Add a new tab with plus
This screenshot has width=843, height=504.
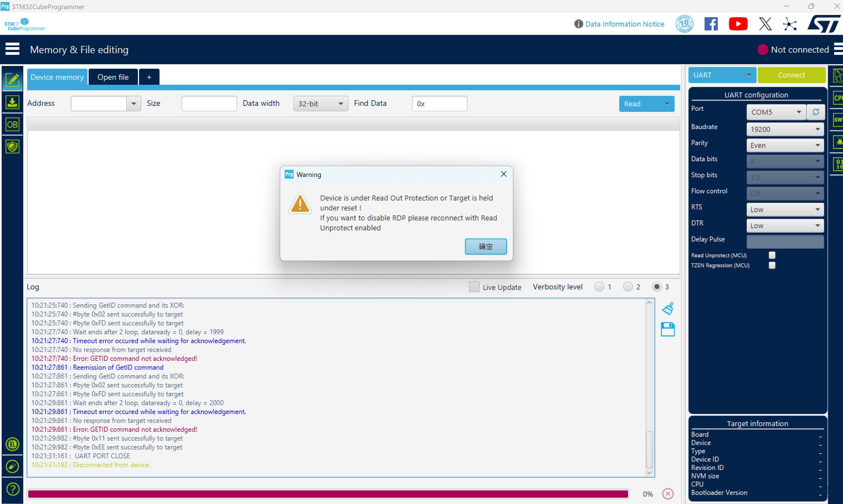pyautogui.click(x=149, y=77)
